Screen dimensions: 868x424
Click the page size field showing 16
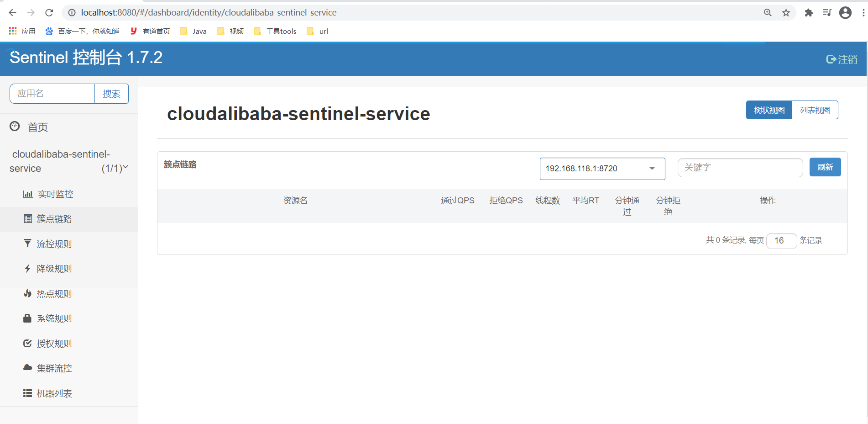781,240
